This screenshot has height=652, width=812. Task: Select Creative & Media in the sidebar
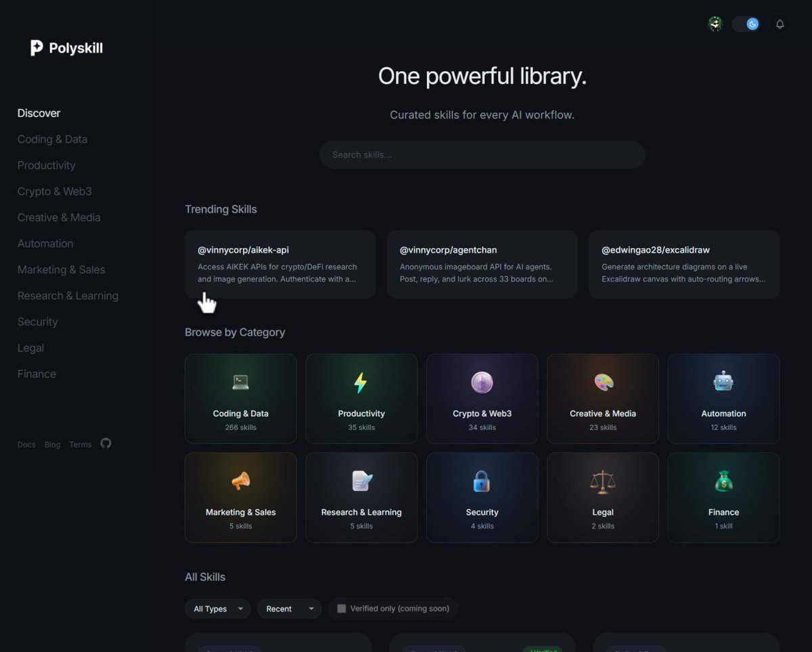click(59, 217)
